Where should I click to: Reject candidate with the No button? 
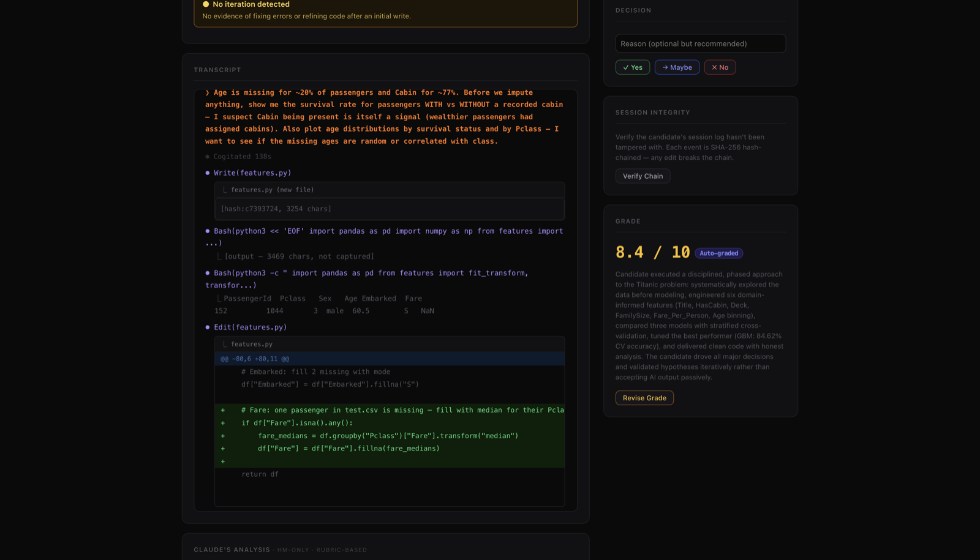[720, 67]
